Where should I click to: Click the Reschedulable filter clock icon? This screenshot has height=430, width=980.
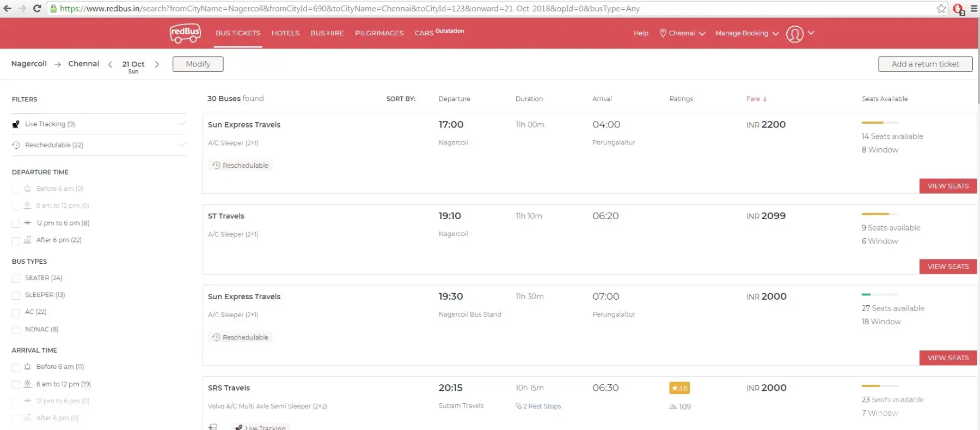[x=16, y=145]
